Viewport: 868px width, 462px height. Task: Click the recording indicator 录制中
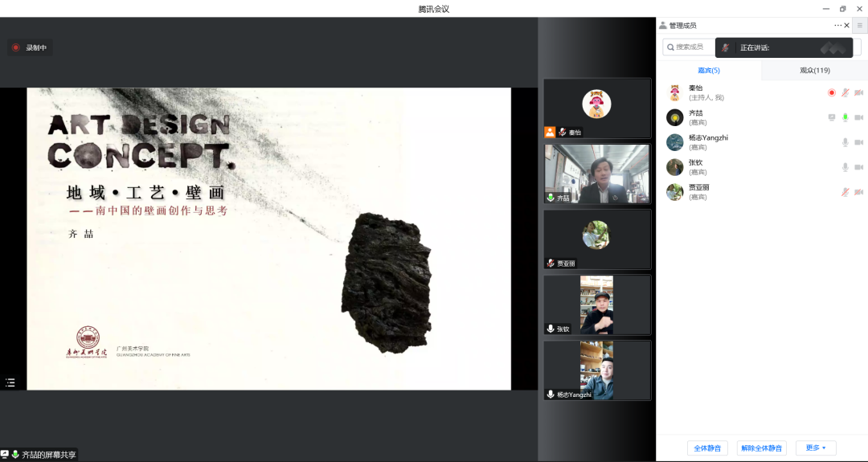tap(30, 47)
